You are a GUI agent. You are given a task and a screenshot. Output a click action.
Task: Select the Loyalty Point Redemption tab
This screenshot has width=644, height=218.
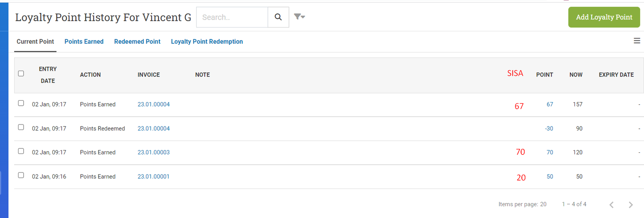pos(207,42)
